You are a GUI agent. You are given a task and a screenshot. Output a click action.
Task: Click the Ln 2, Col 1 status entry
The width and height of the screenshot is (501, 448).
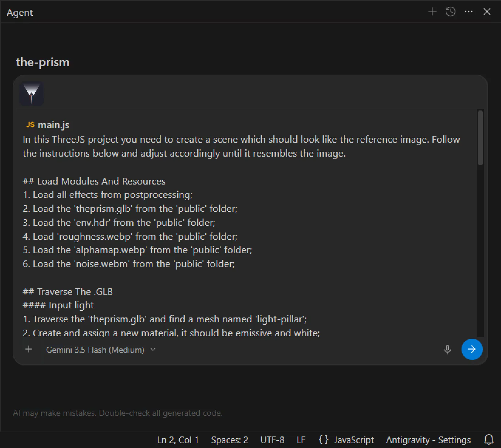[x=178, y=440]
